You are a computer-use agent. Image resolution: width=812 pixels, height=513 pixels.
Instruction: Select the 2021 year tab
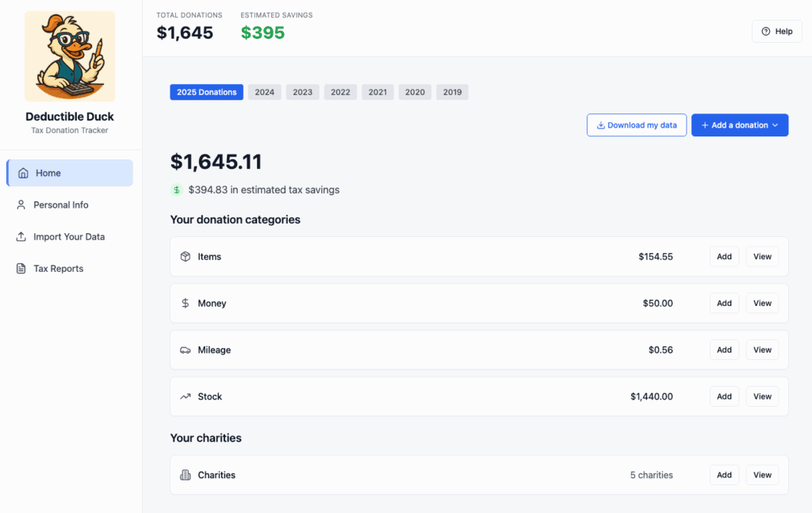coord(377,92)
